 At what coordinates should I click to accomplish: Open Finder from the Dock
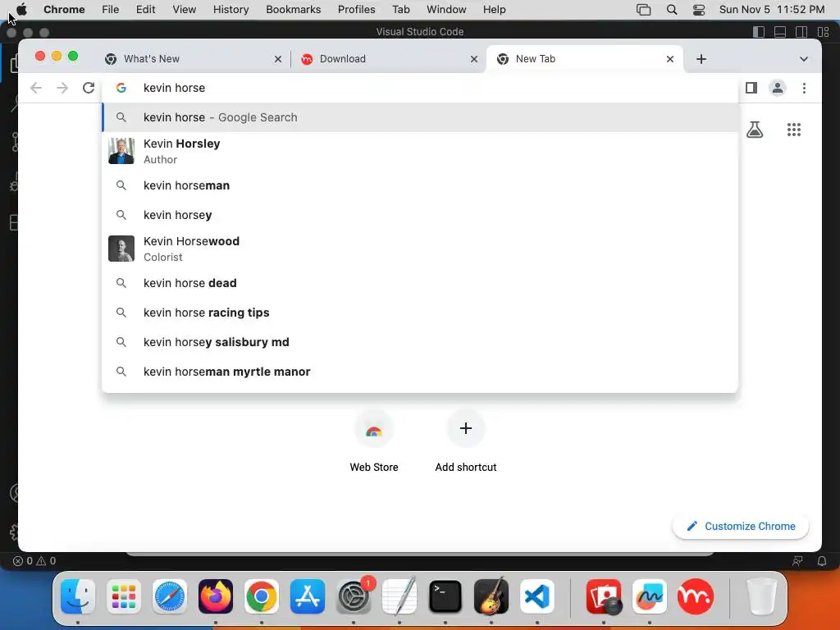pos(78,596)
